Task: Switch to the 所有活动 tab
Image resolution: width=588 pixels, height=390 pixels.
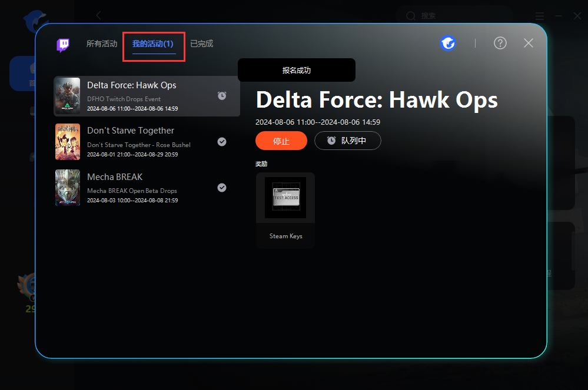Action: (x=102, y=44)
